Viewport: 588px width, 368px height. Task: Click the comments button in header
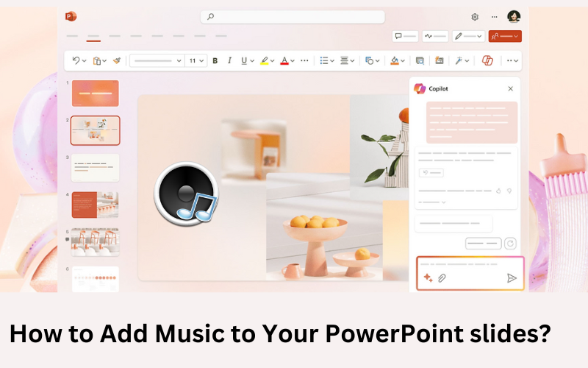(x=405, y=36)
